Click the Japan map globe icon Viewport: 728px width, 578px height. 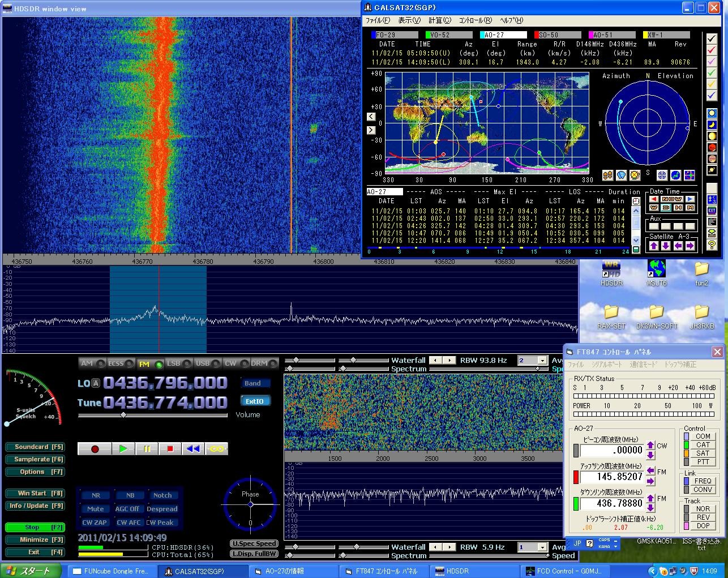[676, 175]
